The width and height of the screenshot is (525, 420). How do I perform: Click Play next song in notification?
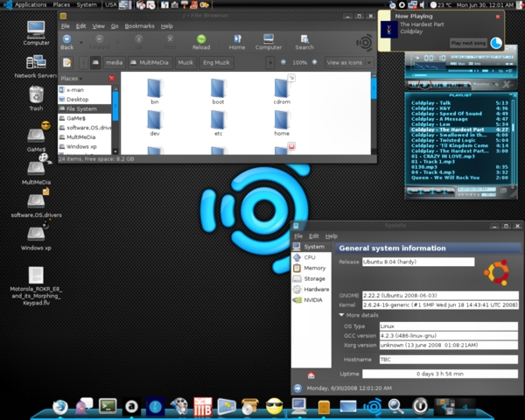(x=468, y=43)
